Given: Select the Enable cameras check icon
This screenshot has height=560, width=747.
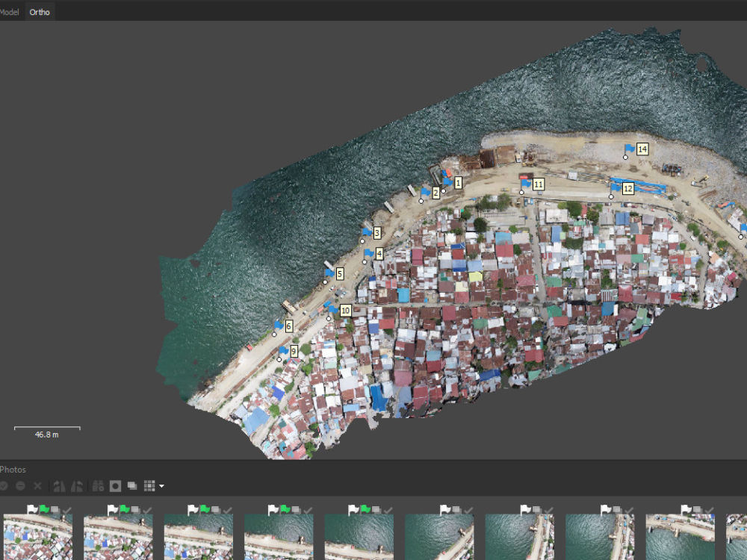Looking at the screenshot, I should (4, 486).
